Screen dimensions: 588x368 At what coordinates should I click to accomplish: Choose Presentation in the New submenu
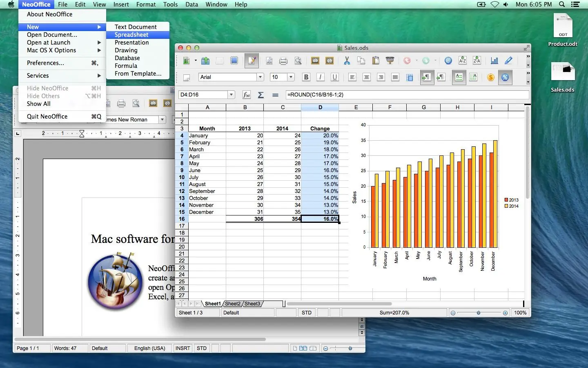point(138,43)
